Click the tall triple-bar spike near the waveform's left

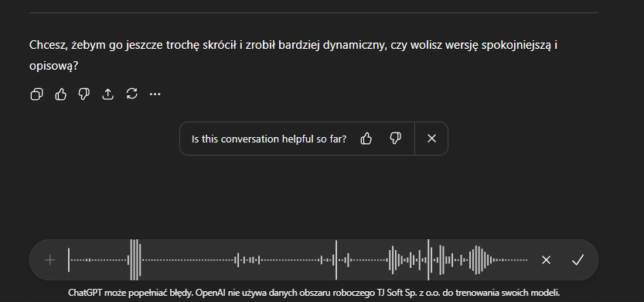click(x=135, y=260)
